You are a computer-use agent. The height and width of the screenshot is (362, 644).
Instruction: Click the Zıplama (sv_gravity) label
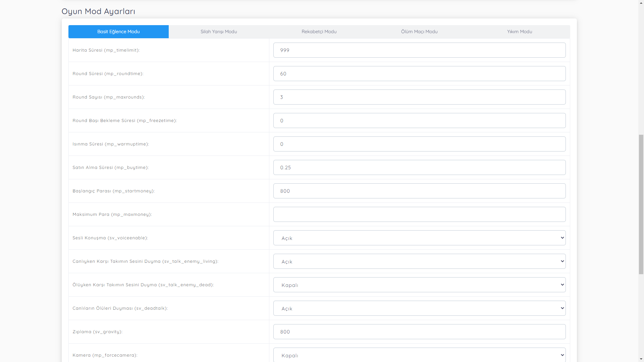coord(98,332)
